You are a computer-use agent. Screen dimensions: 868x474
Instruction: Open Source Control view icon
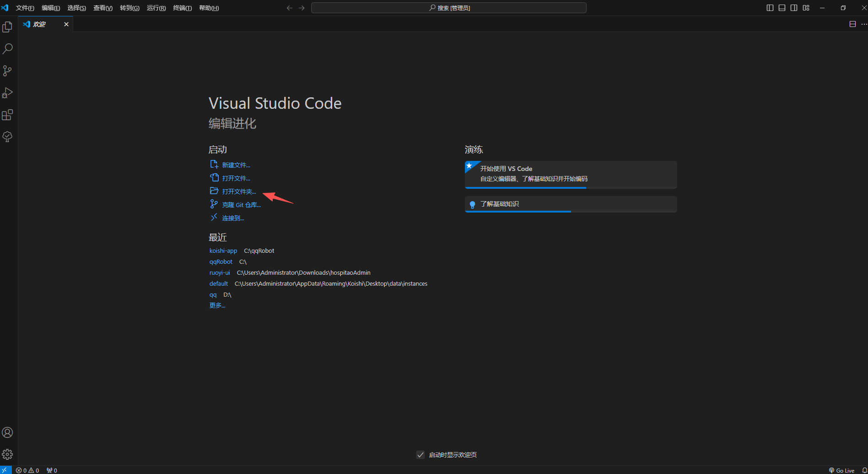7,71
